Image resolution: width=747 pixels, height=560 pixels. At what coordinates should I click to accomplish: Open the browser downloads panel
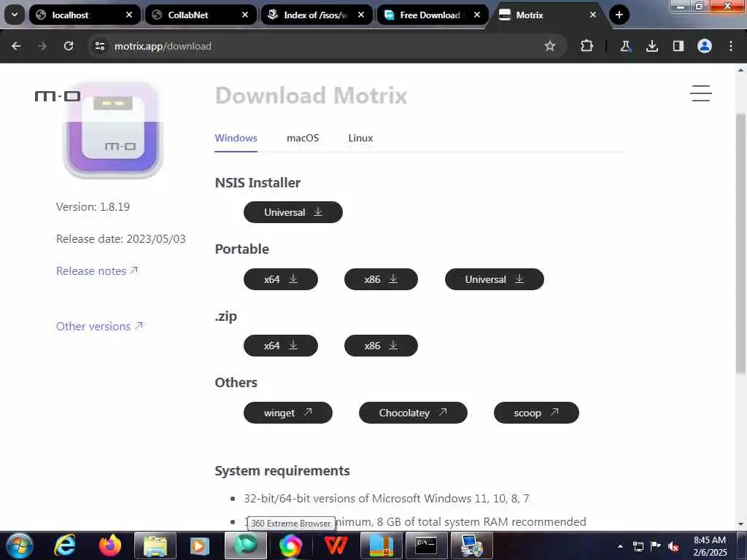(651, 46)
